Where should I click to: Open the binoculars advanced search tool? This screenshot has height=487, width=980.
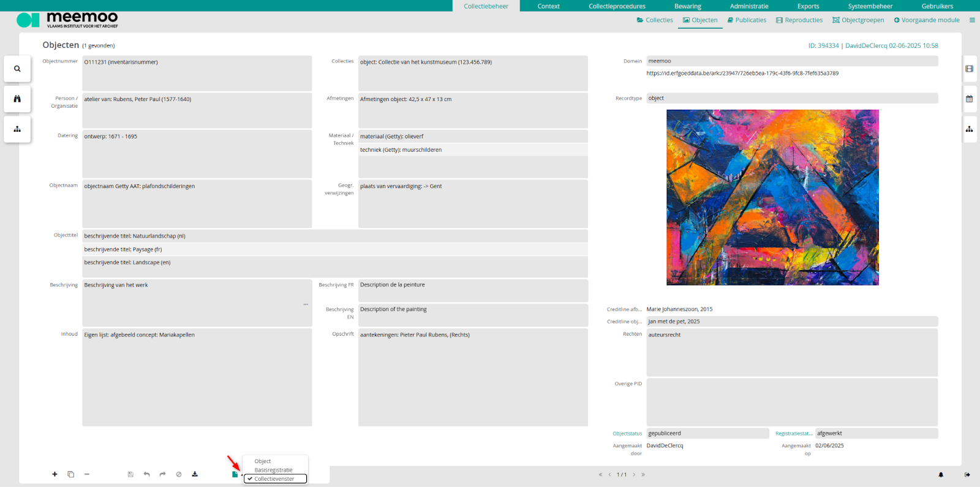17,99
